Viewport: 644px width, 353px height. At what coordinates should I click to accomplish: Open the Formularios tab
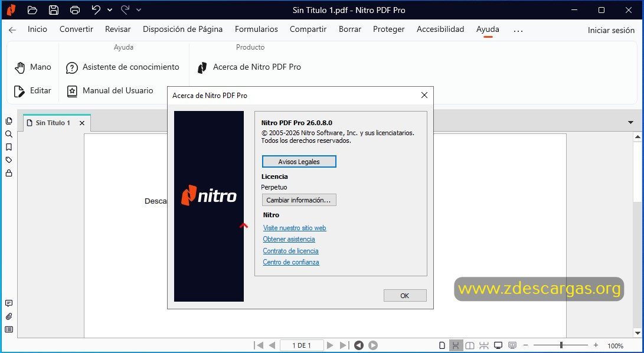[256, 29]
